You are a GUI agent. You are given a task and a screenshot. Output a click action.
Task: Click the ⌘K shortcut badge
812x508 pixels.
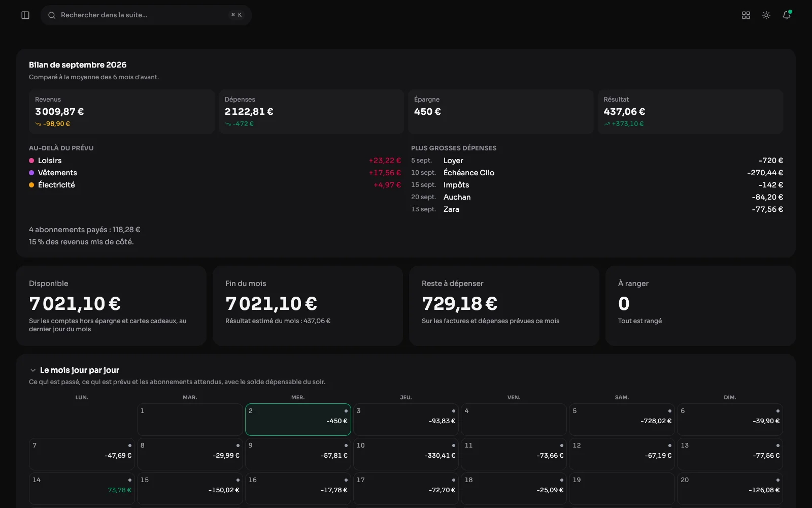click(x=236, y=15)
